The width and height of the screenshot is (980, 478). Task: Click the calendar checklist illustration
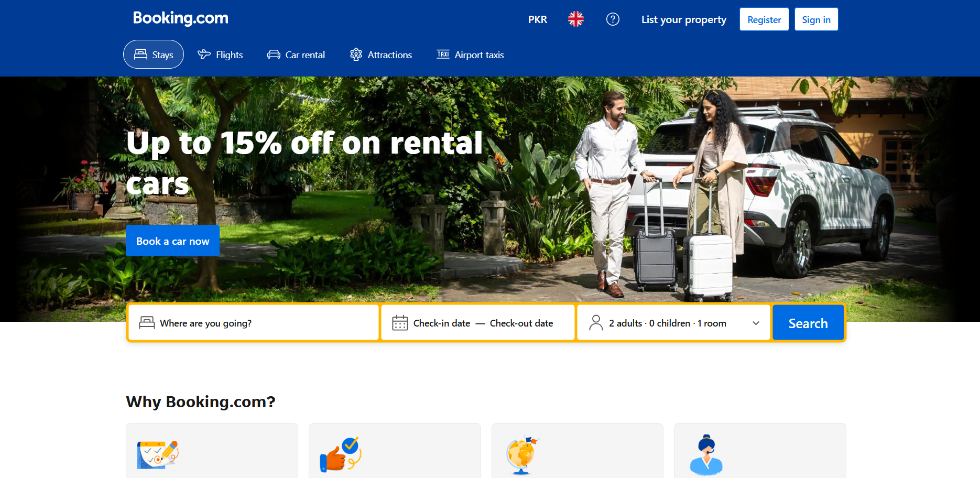pos(158,454)
